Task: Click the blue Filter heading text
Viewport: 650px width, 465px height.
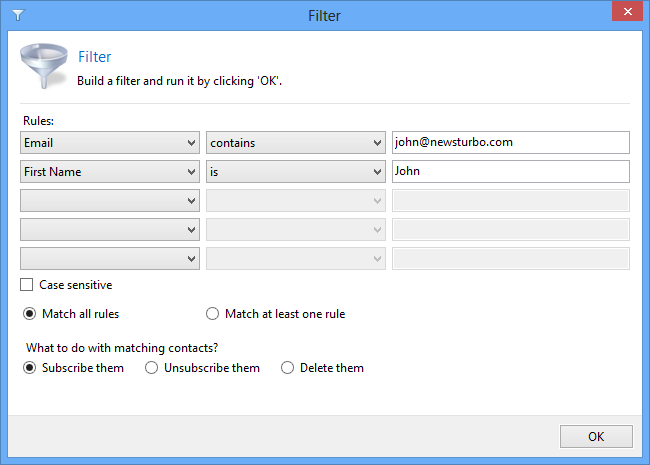Action: pyautogui.click(x=95, y=57)
